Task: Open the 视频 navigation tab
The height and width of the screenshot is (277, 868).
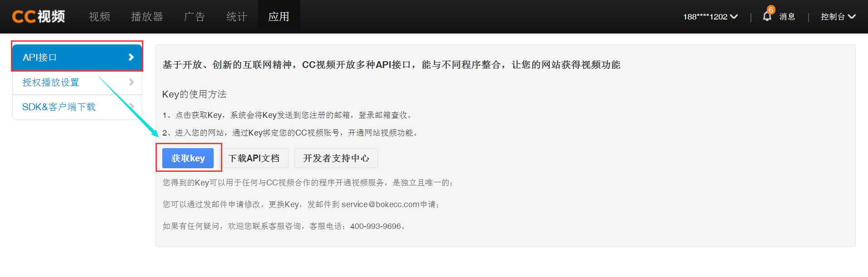Action: 99,17
